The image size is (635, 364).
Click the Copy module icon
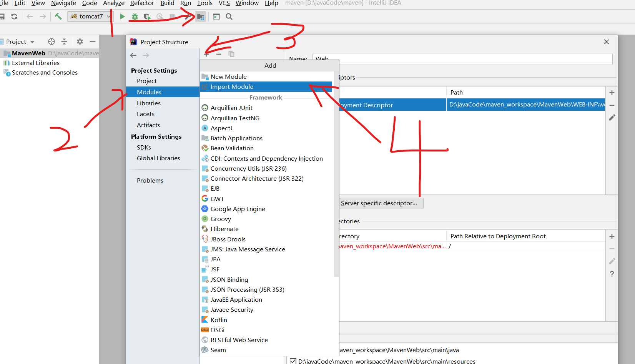point(231,54)
